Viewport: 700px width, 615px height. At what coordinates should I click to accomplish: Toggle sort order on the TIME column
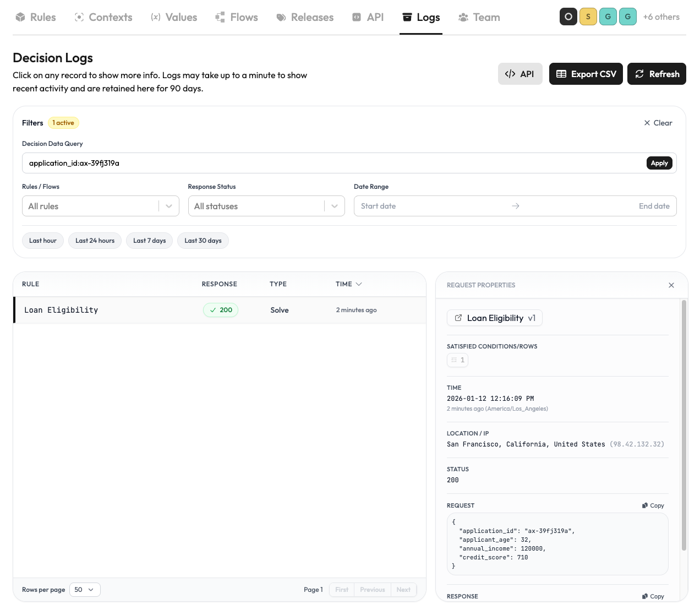(x=348, y=284)
